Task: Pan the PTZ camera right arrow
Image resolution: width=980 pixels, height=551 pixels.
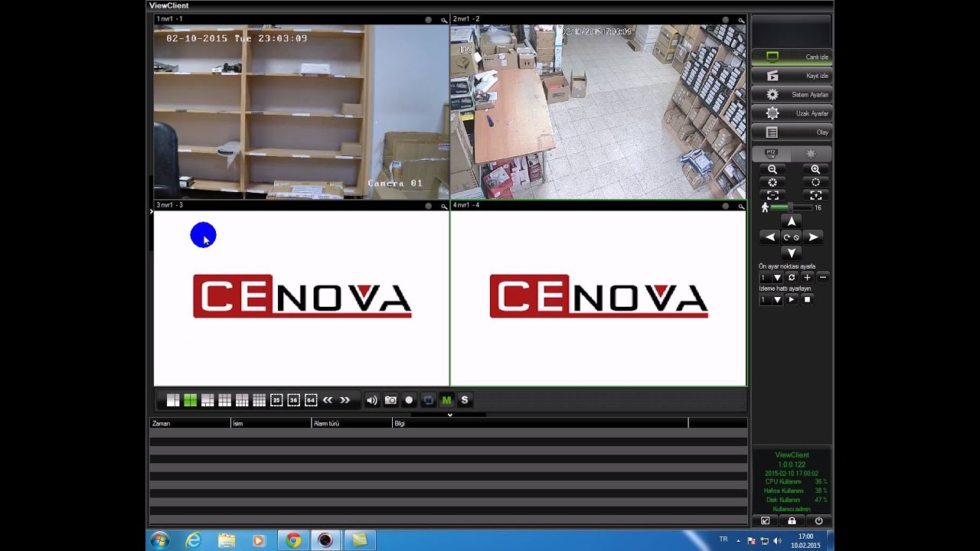Action: tap(813, 237)
